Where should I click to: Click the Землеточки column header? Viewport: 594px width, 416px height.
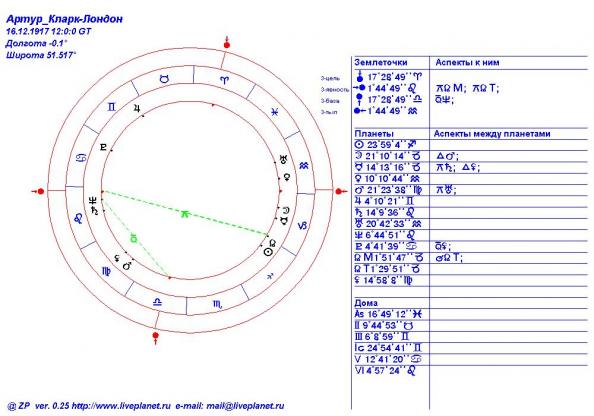point(381,63)
